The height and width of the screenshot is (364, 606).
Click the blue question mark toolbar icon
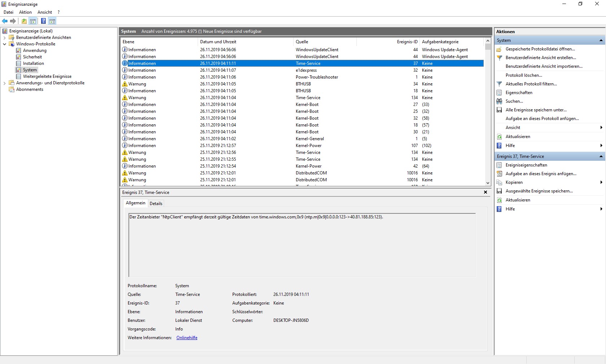point(43,21)
